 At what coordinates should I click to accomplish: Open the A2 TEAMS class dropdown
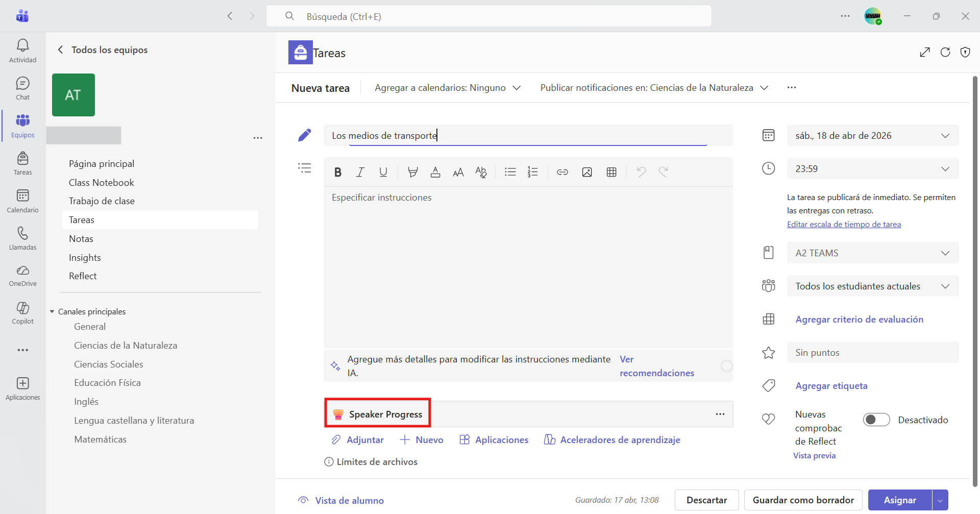[x=873, y=253]
